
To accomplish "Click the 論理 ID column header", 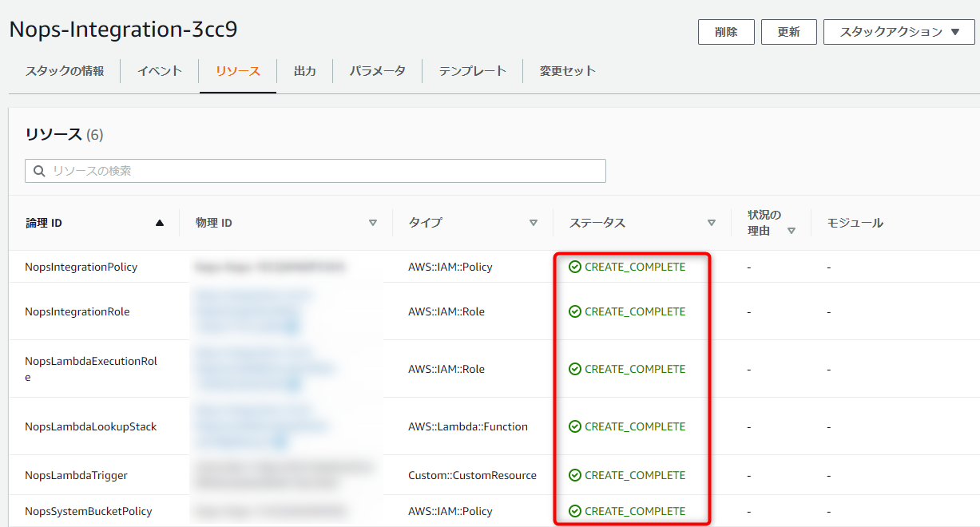I will [x=44, y=223].
